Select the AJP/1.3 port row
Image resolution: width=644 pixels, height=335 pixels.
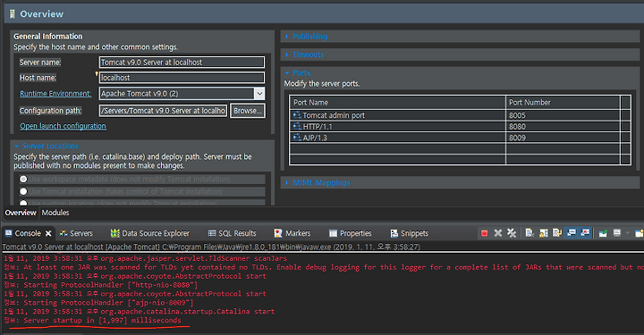click(460, 138)
